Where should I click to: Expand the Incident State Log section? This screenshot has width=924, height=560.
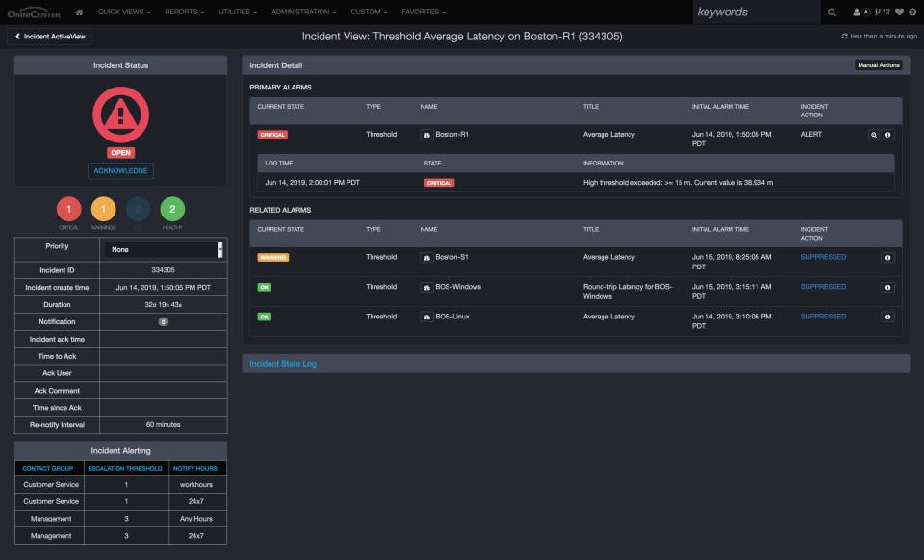[283, 364]
